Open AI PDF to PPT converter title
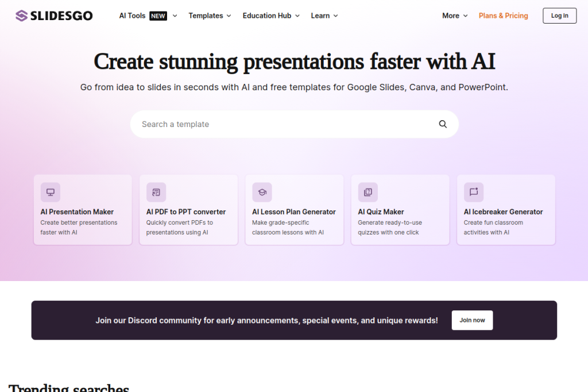The image size is (588, 392). (x=186, y=212)
